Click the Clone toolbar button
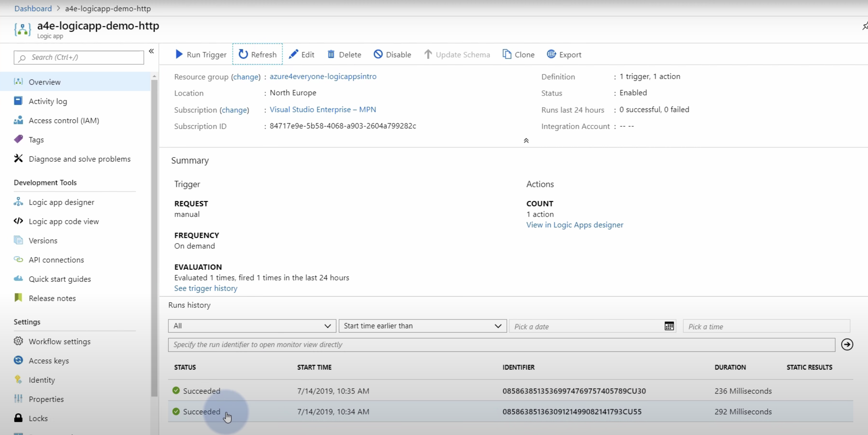This screenshot has width=868, height=435. [518, 54]
